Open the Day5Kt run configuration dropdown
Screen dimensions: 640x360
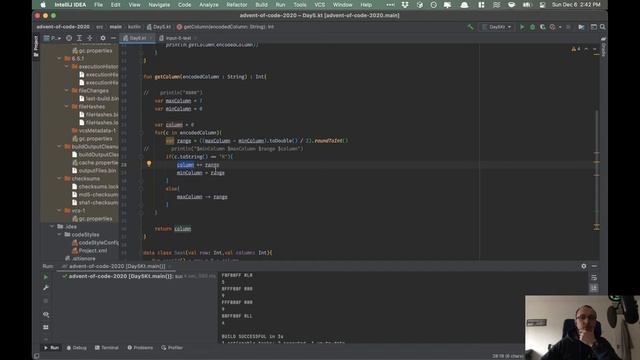(496, 27)
